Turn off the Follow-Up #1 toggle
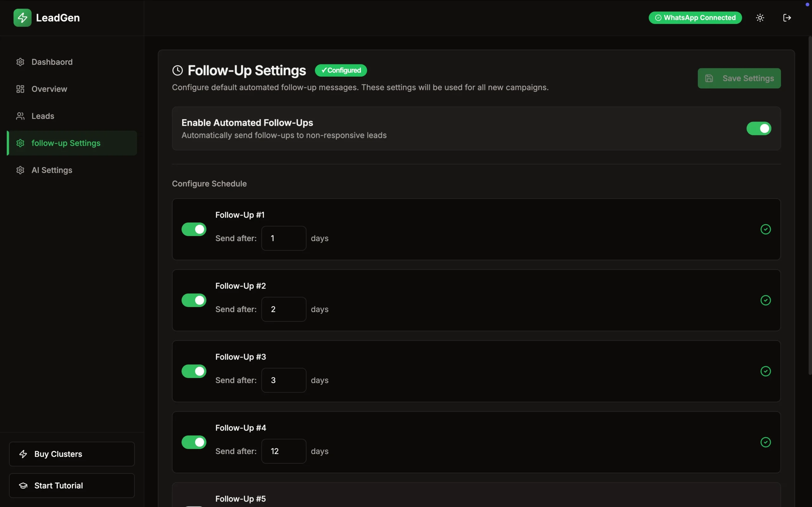 194,229
